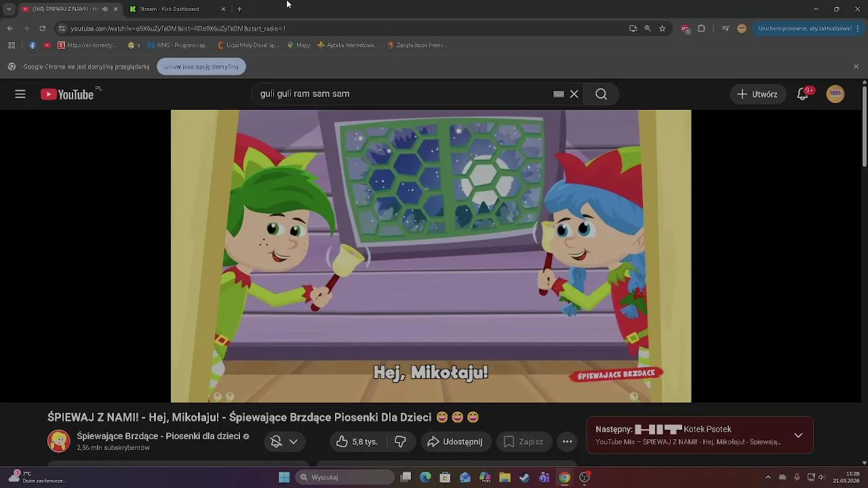
Task: Open Facebook bookmark icon
Action: pos(33,45)
